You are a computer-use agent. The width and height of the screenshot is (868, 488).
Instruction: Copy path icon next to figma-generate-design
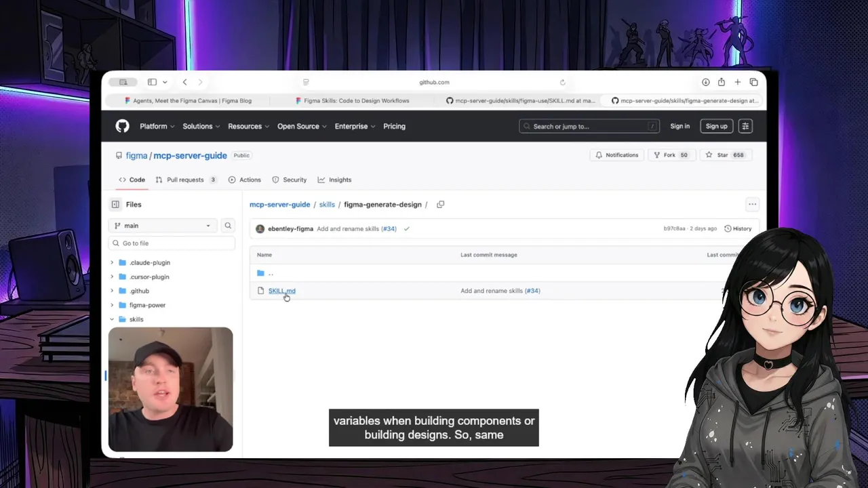(x=440, y=204)
